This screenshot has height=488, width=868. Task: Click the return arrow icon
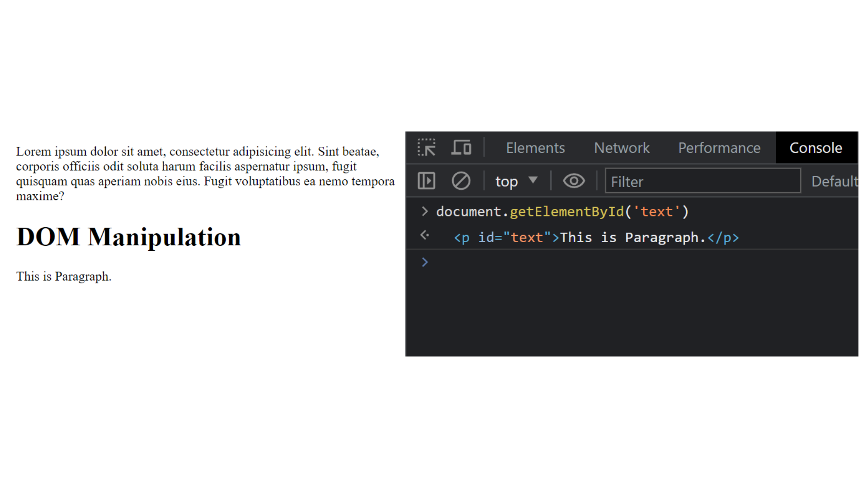[x=424, y=237]
